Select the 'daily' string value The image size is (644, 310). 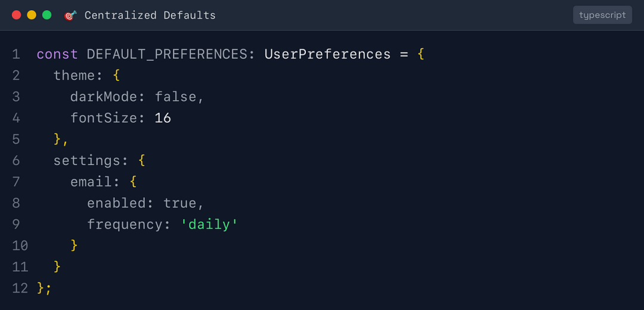point(209,224)
